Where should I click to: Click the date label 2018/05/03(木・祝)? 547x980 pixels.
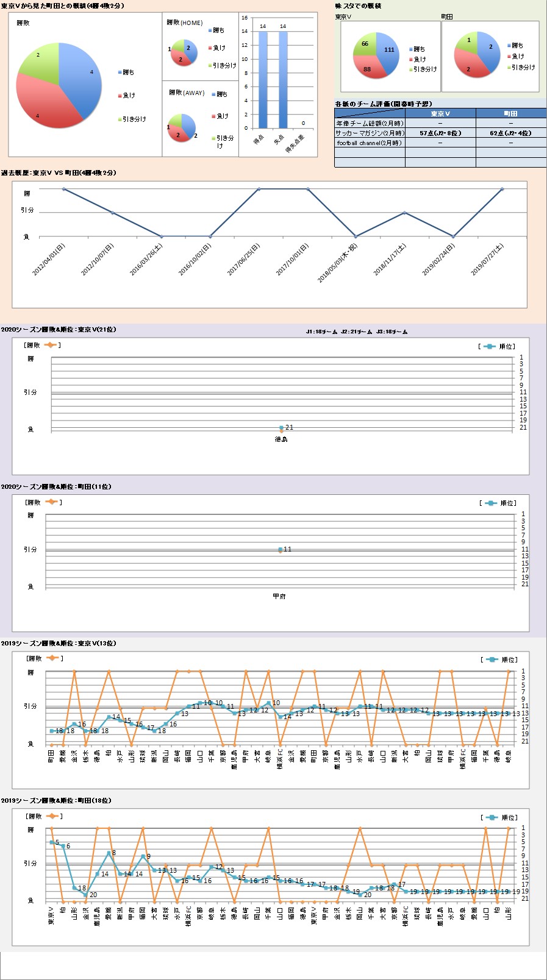(x=338, y=263)
